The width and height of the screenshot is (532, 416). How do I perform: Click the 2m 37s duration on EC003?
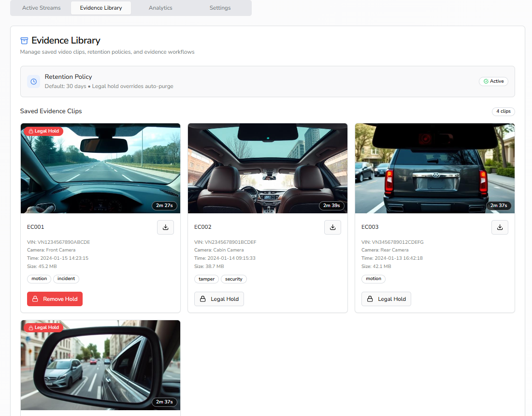point(499,206)
